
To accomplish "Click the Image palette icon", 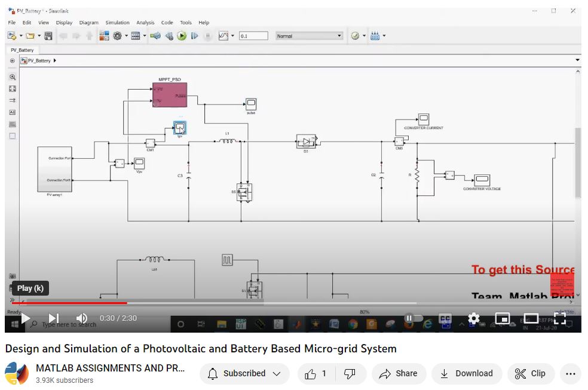I will click(13, 124).
